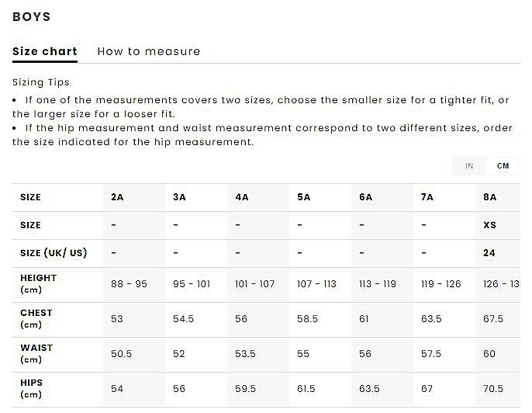Screen dimensions: 532x413
Task: Switch to the Size chart tab
Action: 45,52
